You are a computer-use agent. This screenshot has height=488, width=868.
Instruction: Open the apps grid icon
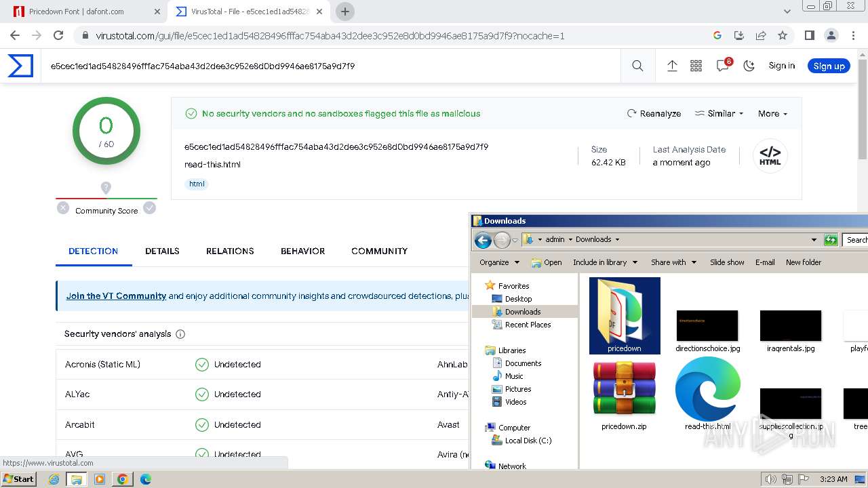point(696,66)
